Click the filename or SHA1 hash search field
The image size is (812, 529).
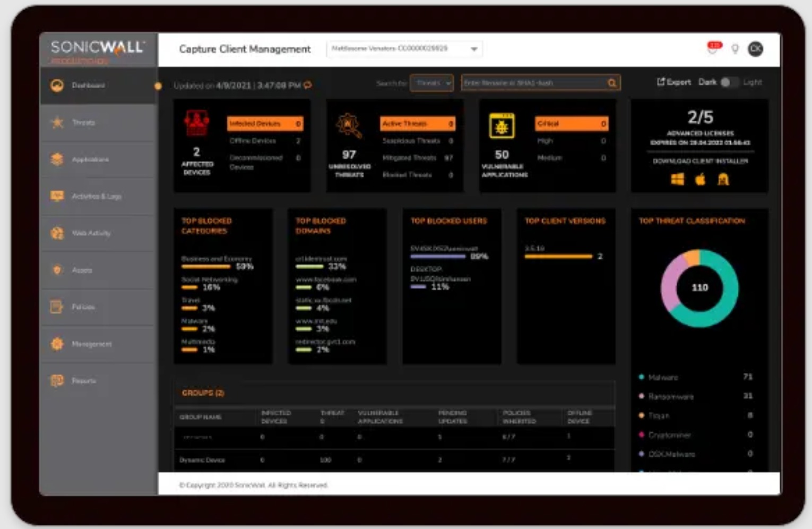(533, 83)
